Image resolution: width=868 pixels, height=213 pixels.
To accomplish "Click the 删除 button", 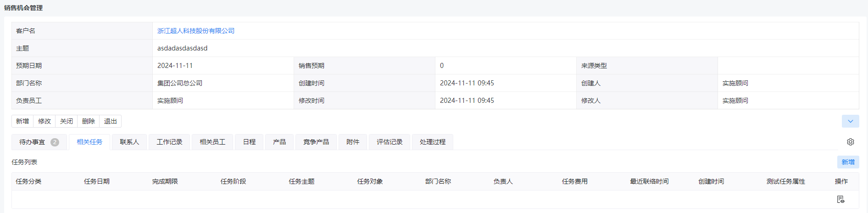I will [x=89, y=121].
